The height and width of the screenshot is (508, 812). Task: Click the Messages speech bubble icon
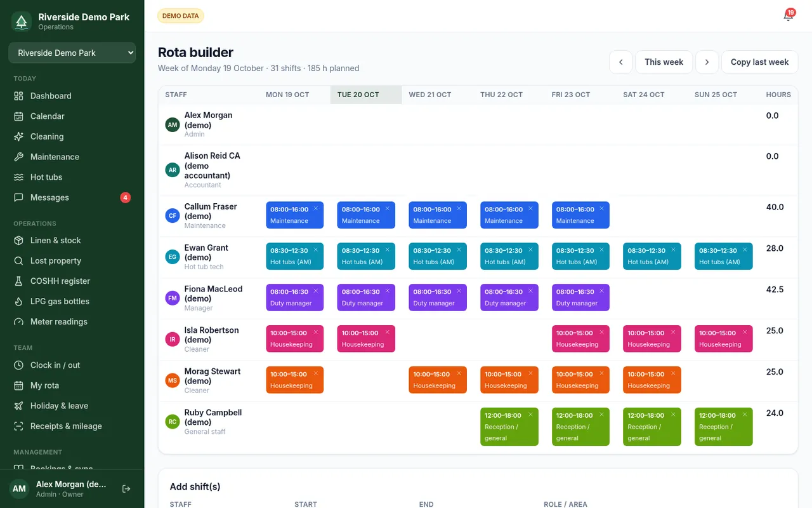(x=18, y=197)
